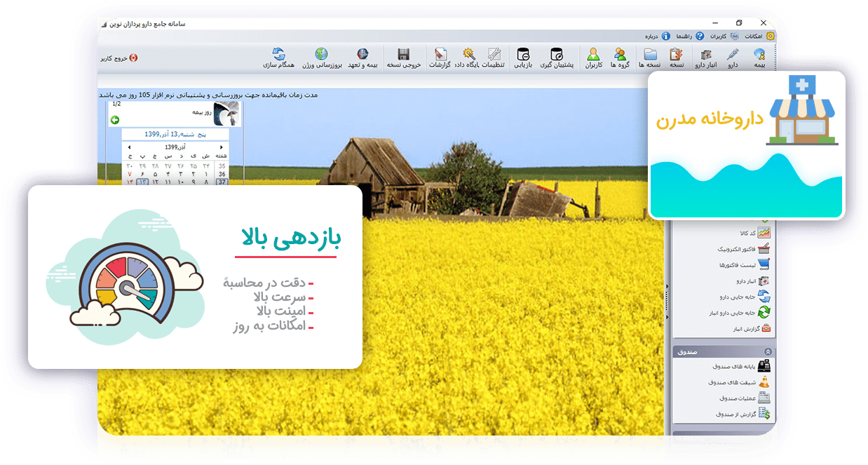
Task: Open the آذر 1399 month dropdown
Action: [175, 147]
